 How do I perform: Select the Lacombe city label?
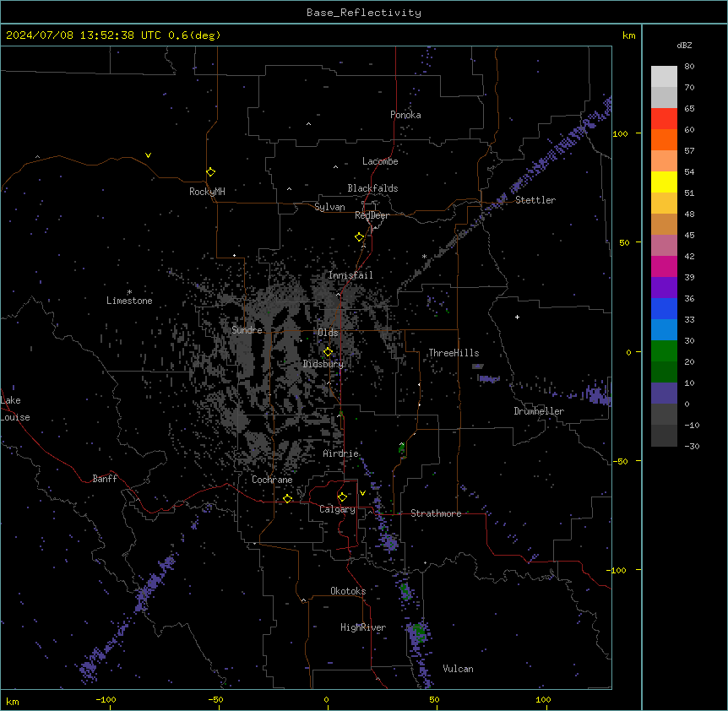pos(380,161)
